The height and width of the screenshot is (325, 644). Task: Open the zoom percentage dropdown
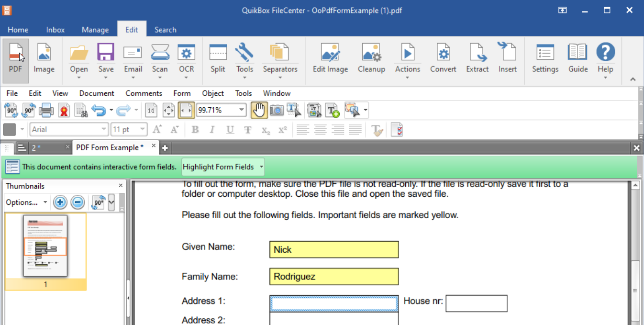[x=242, y=111]
